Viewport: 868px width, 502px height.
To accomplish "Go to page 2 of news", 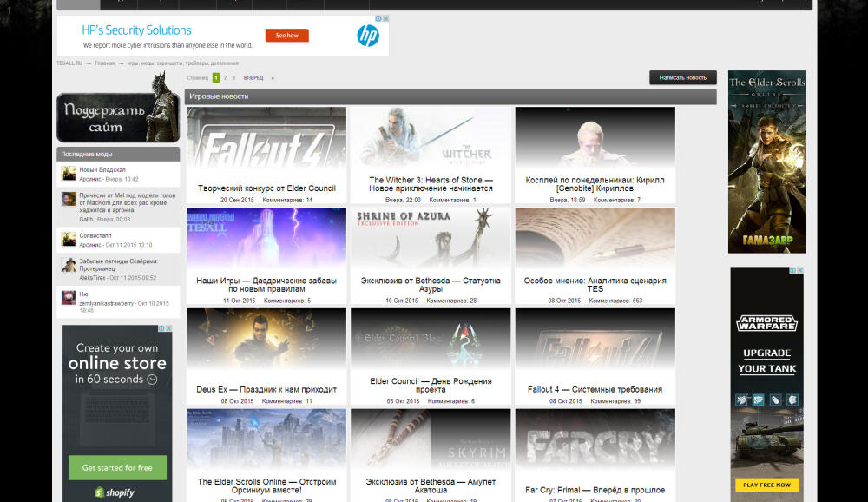I will click(x=226, y=77).
